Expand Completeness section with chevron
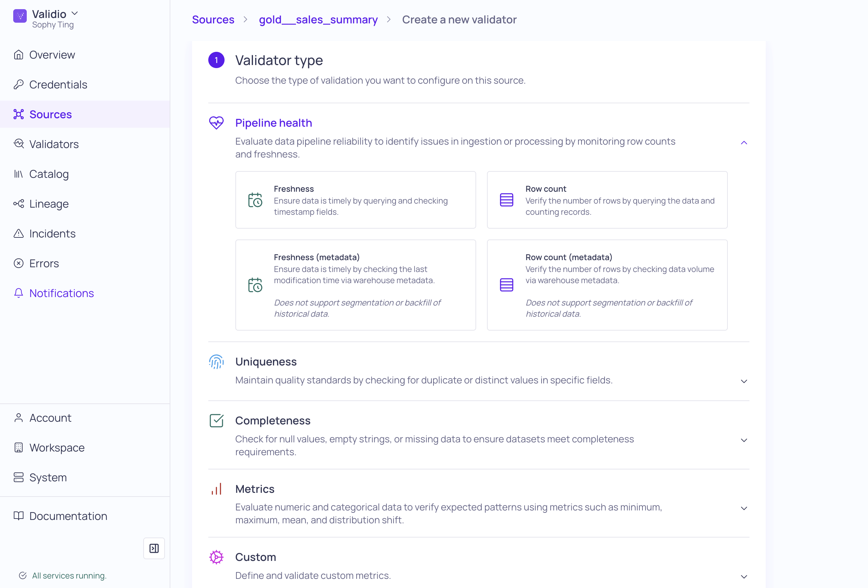Viewport: 868px width, 588px height. click(744, 440)
